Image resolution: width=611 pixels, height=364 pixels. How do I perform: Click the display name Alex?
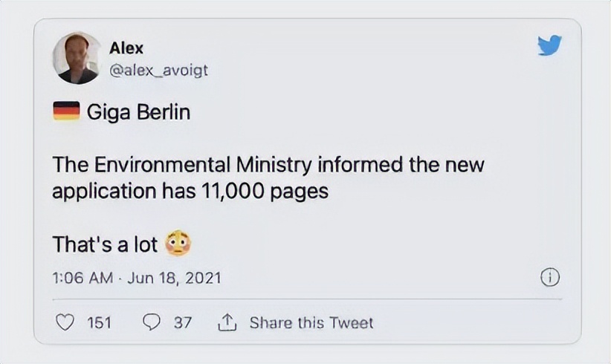click(x=126, y=48)
